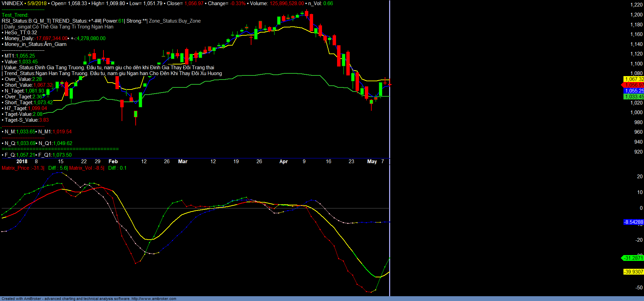Screen dimensions: 644x301
Task: Click the yellow 1,067.32 price label
Action: click(x=634, y=79)
